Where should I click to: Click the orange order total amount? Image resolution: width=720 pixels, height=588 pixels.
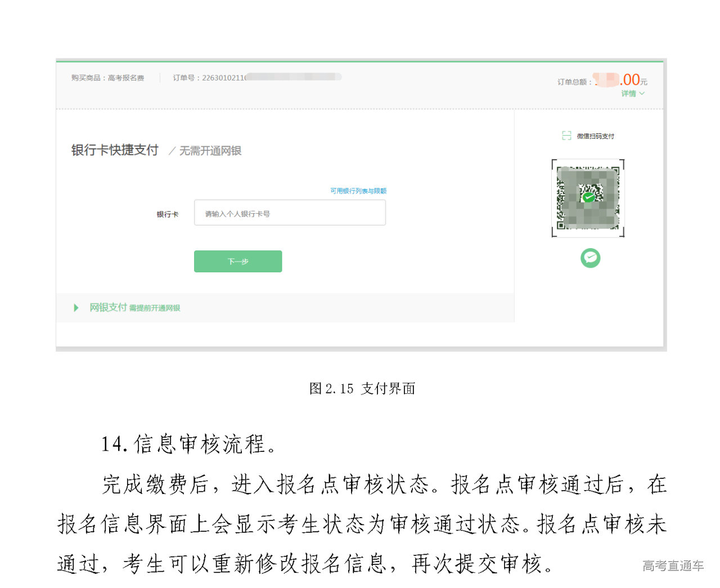pos(631,80)
